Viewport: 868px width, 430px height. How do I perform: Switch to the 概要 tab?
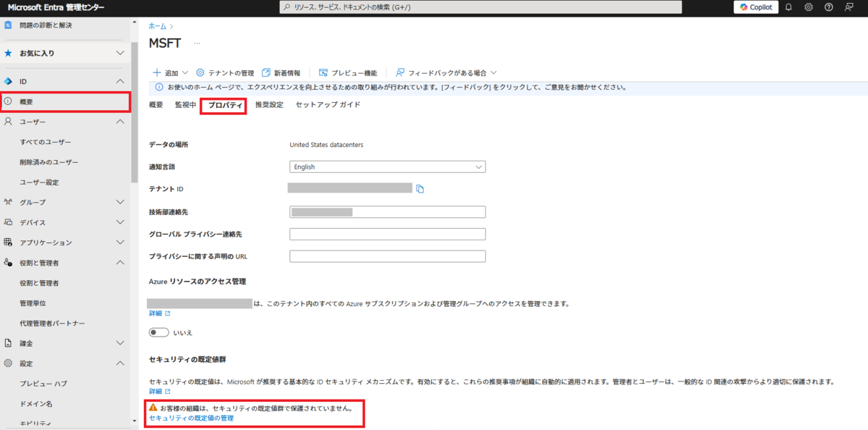tap(156, 105)
